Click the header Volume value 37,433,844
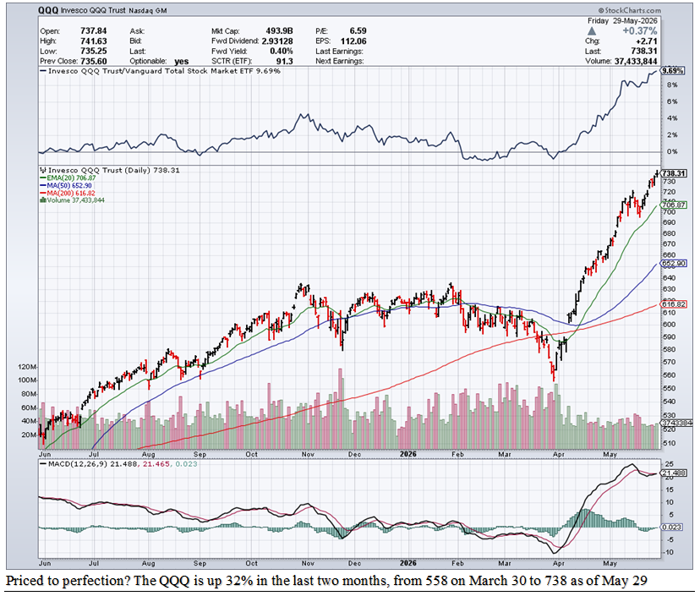 (x=636, y=61)
